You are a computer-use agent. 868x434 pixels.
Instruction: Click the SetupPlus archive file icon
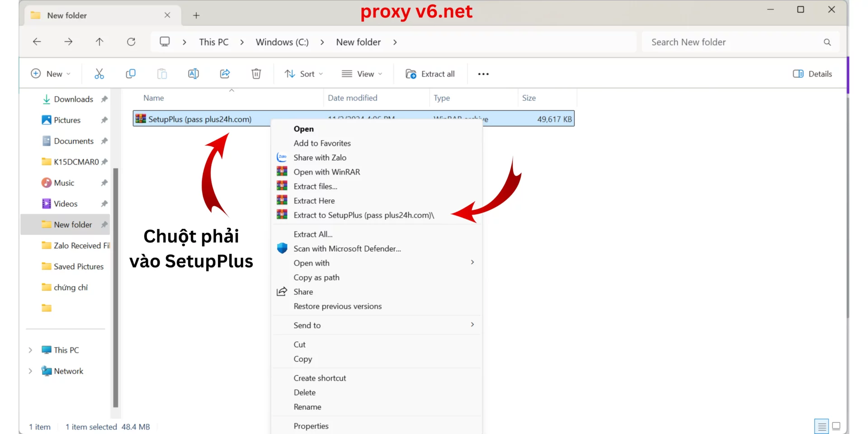(x=141, y=118)
